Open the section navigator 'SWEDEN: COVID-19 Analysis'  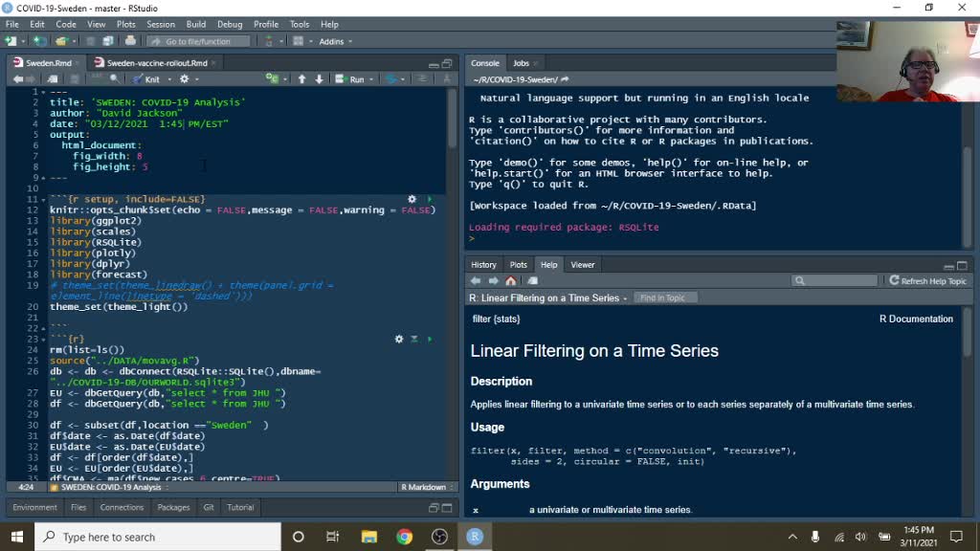click(x=110, y=487)
